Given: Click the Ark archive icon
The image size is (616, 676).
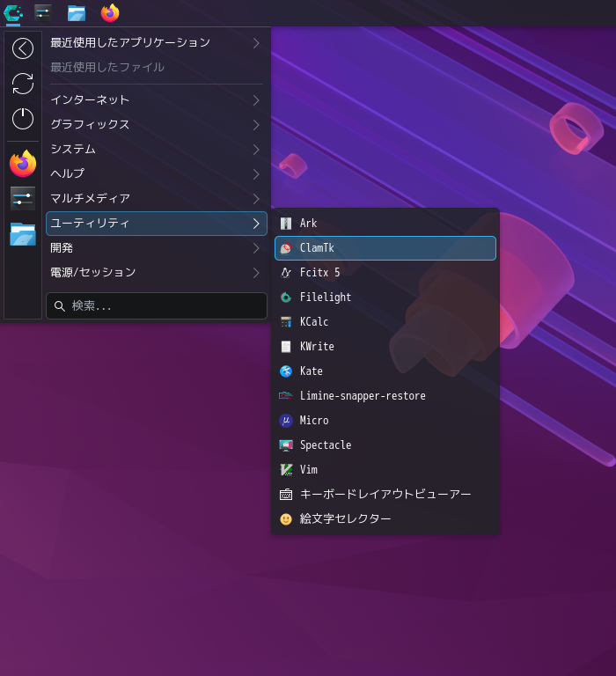Looking at the screenshot, I should coord(286,224).
